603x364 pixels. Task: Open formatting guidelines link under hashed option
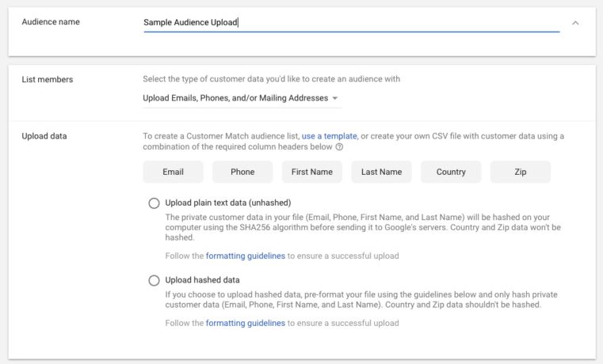click(245, 323)
